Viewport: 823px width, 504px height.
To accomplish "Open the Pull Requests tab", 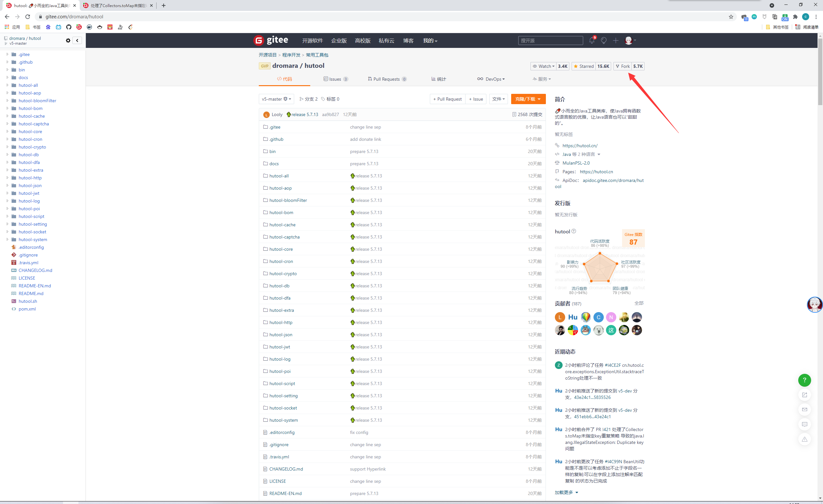I will (x=387, y=79).
